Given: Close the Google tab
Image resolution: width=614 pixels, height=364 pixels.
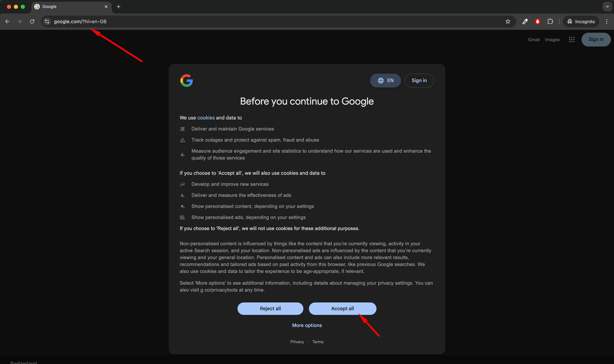Looking at the screenshot, I should 106,6.
